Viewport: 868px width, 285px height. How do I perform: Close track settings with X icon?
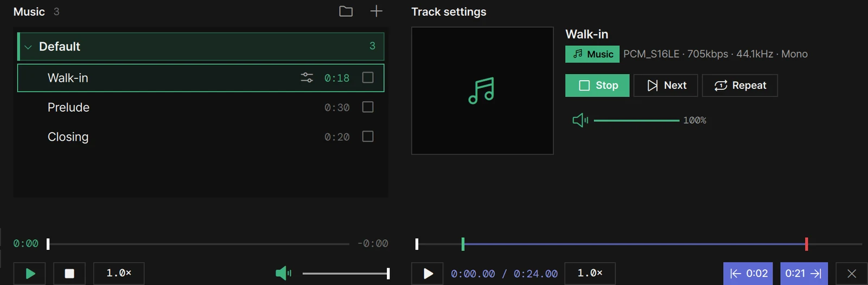tap(852, 274)
